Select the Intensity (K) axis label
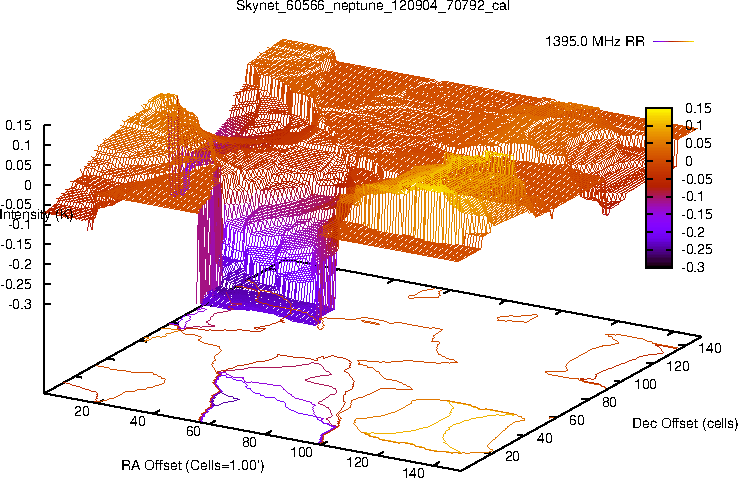The image size is (738, 478). point(37,215)
